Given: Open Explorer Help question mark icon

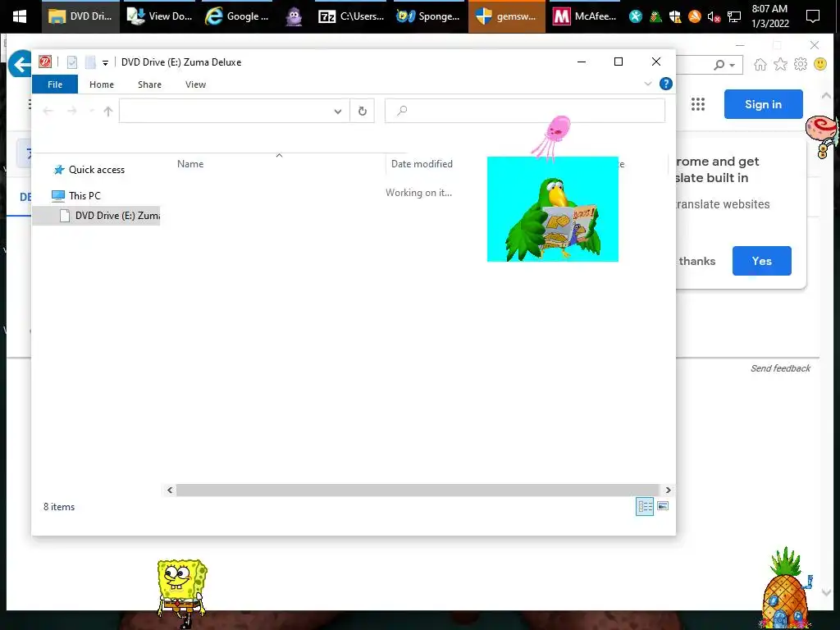Looking at the screenshot, I should coord(666,84).
